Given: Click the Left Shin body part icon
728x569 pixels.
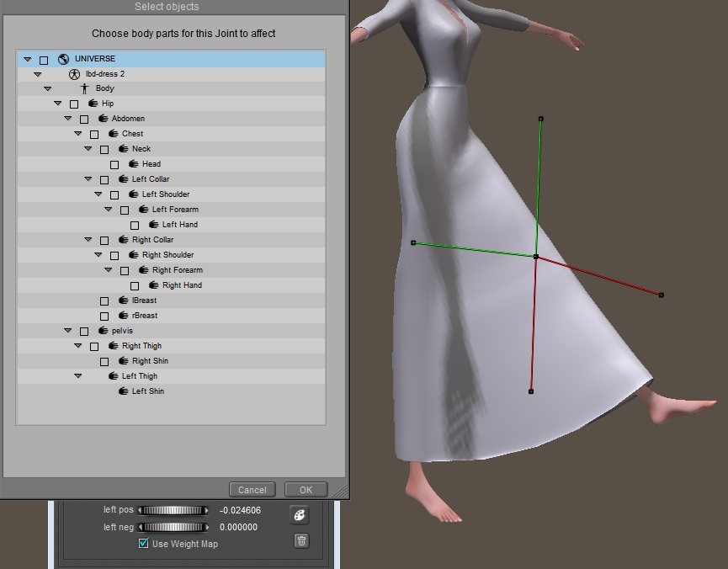Looking at the screenshot, I should (123, 391).
